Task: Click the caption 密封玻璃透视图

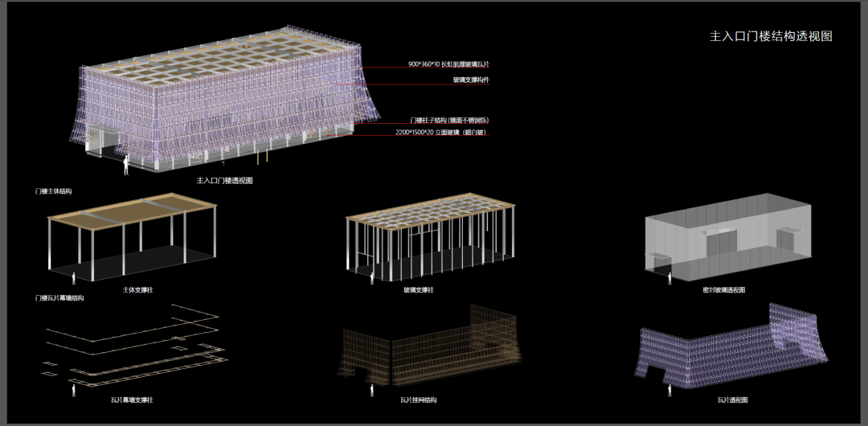Action: [723, 289]
